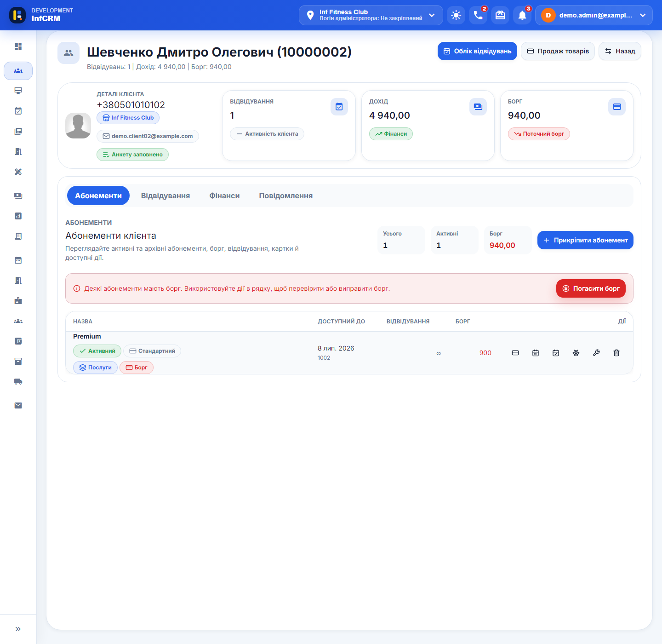The height and width of the screenshot is (644, 662).
Task: Click the Облік відвідувань button
Action: coord(477,51)
